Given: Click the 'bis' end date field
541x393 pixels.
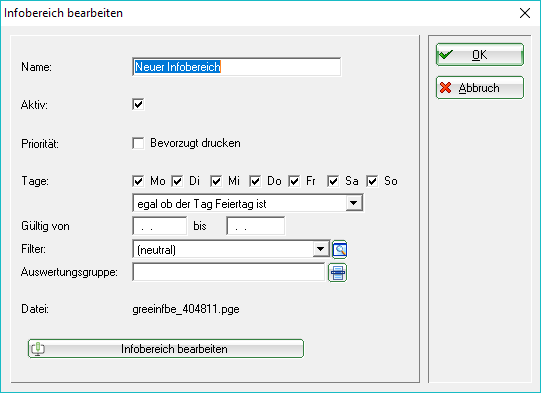Looking at the screenshot, I should click(256, 226).
